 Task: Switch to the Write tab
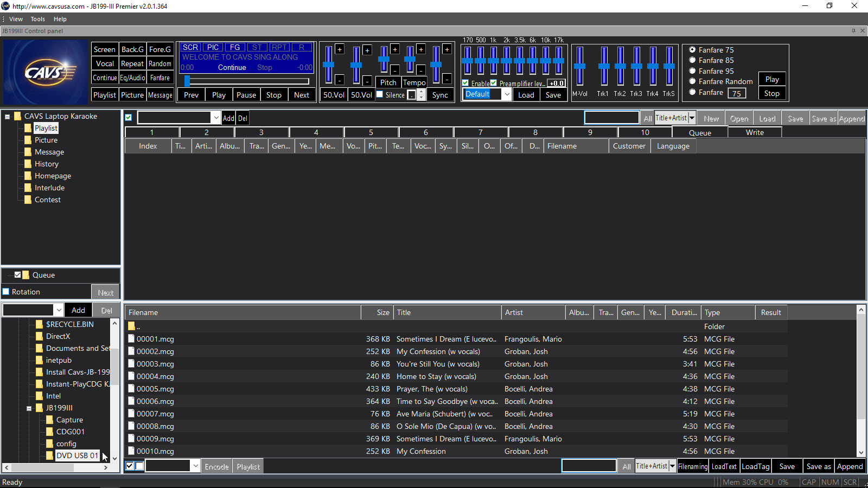pos(755,132)
